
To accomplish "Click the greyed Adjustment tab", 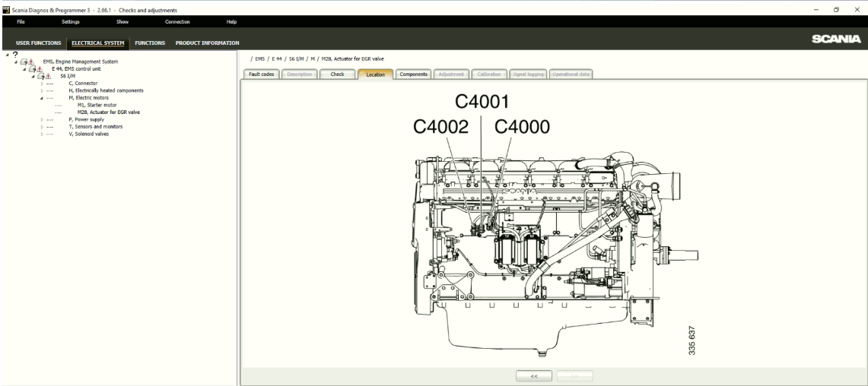I will [452, 74].
